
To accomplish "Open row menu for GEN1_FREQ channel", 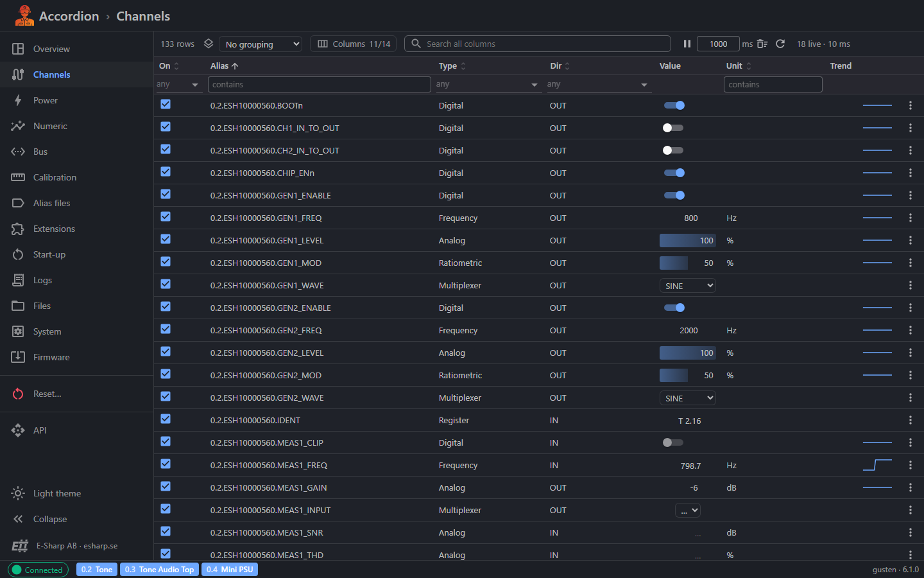I will 911,218.
